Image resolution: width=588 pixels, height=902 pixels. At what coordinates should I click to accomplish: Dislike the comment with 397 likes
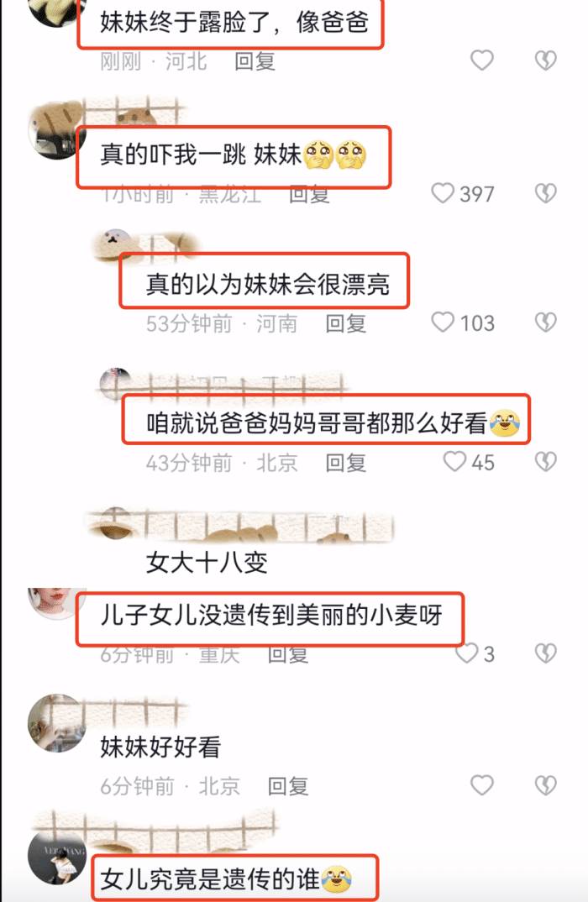pyautogui.click(x=546, y=193)
